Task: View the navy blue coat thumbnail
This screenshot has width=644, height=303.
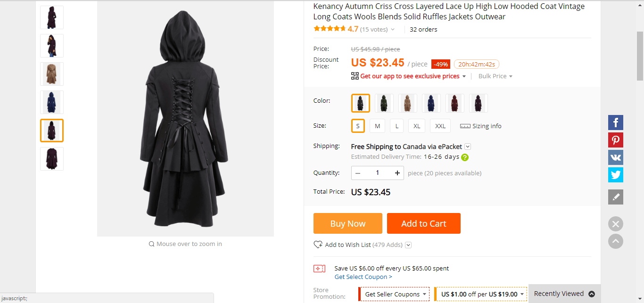Action: 52,102
